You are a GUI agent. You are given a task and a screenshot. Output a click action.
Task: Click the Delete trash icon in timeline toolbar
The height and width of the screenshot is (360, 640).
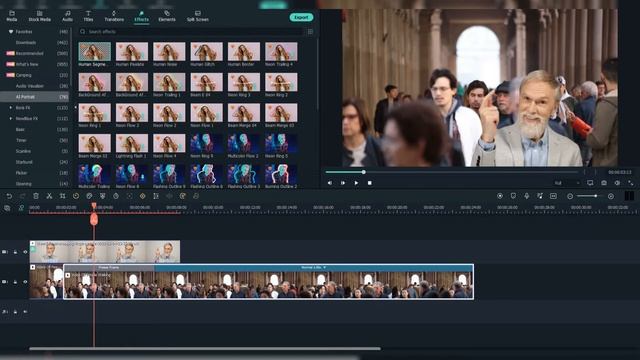pyautogui.click(x=36, y=196)
